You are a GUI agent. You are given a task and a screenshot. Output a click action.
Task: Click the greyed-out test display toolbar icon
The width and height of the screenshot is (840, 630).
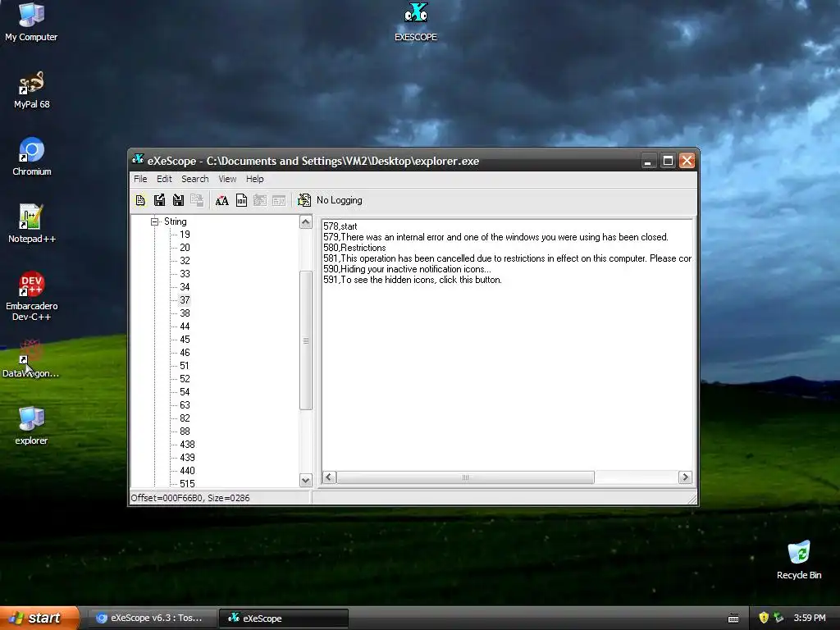[x=279, y=200]
